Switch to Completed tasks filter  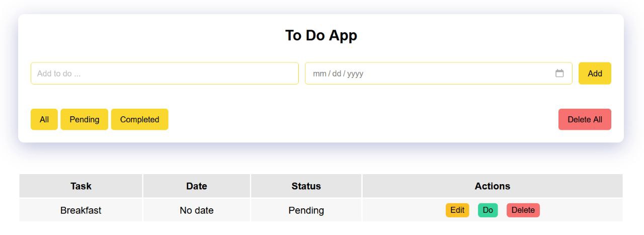coord(139,119)
